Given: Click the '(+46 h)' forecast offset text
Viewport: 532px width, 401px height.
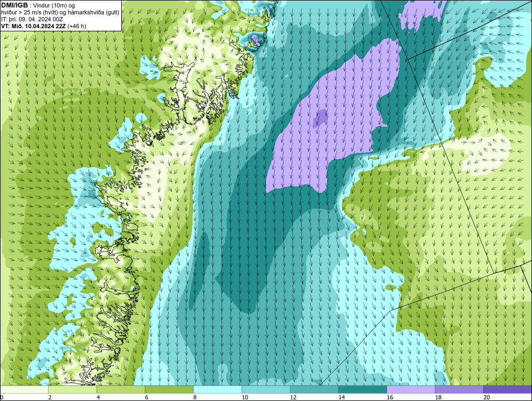Looking at the screenshot, I should [77, 26].
